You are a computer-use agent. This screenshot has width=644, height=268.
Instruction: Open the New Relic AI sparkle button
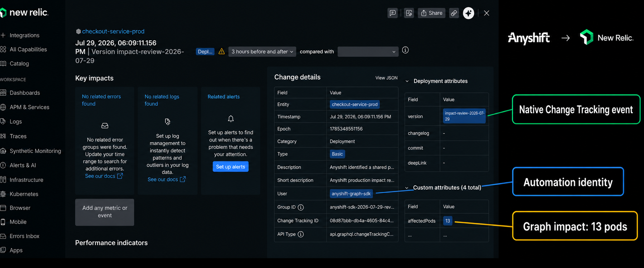[x=469, y=13]
